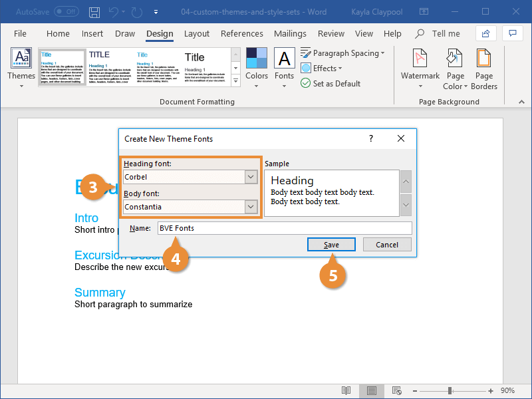Open the Themes gallery

coord(21,68)
